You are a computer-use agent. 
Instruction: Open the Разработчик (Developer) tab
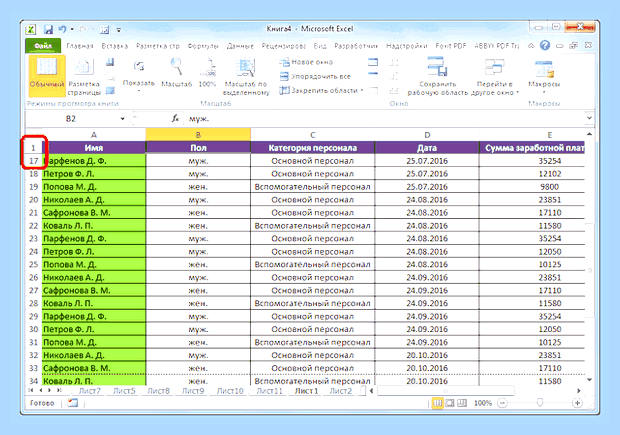point(356,46)
